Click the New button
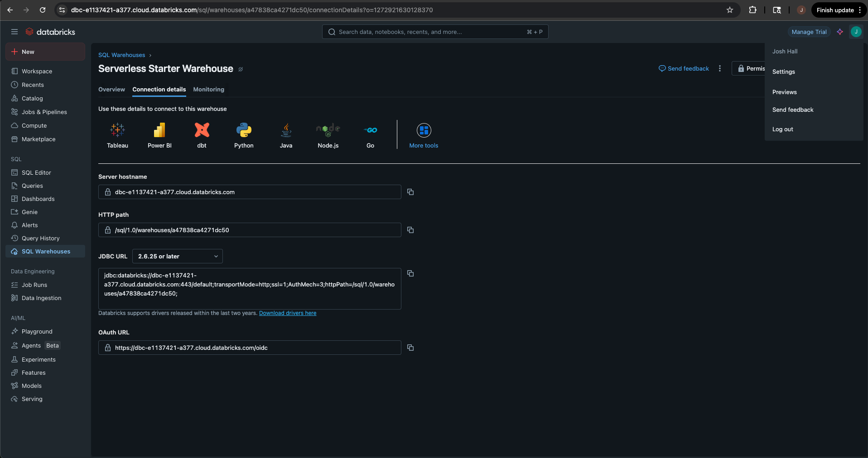The image size is (868, 458). pyautogui.click(x=45, y=52)
